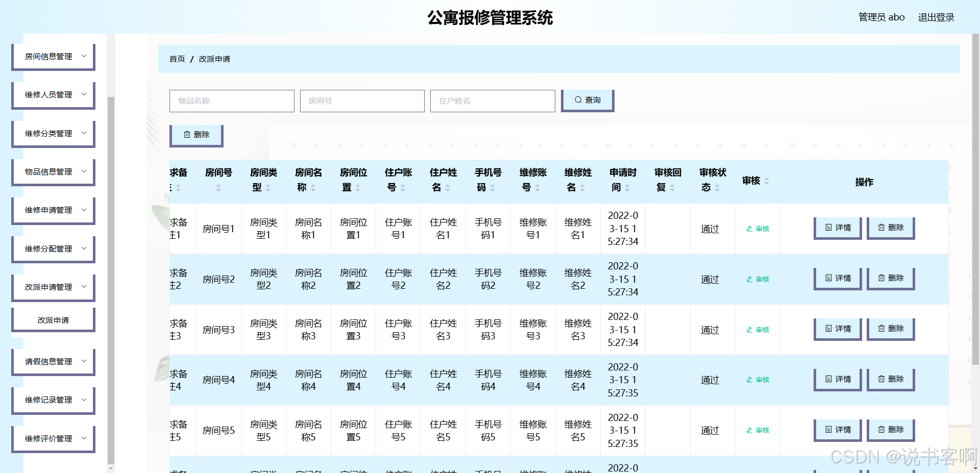Open the 改派申请 submenu item
Image resolution: width=980 pixels, height=473 pixels.
54,320
